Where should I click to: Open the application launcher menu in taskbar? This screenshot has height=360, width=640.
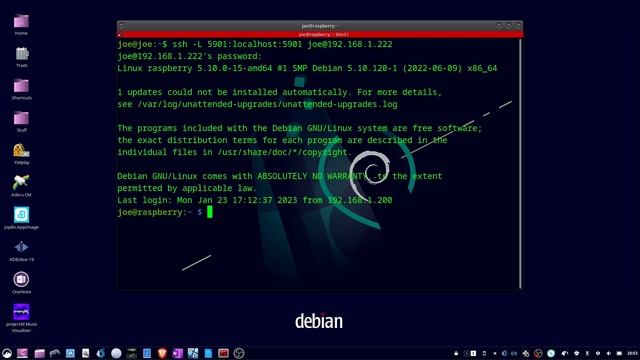coord(7,353)
